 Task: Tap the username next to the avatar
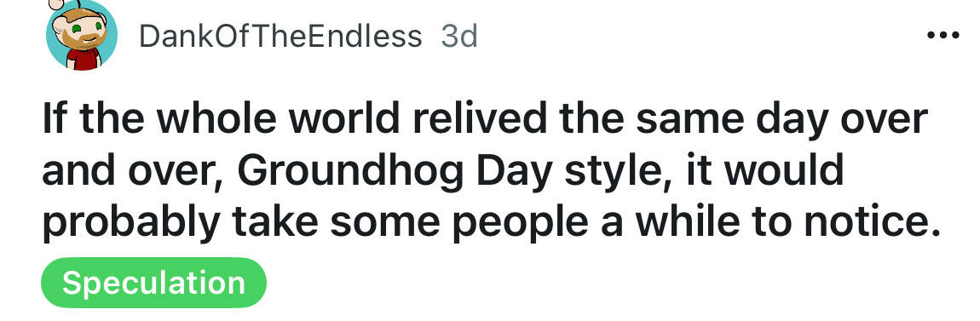point(280,37)
